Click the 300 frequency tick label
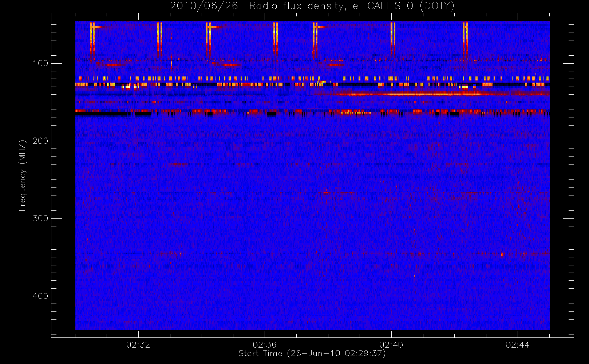589x364 pixels. (40, 218)
